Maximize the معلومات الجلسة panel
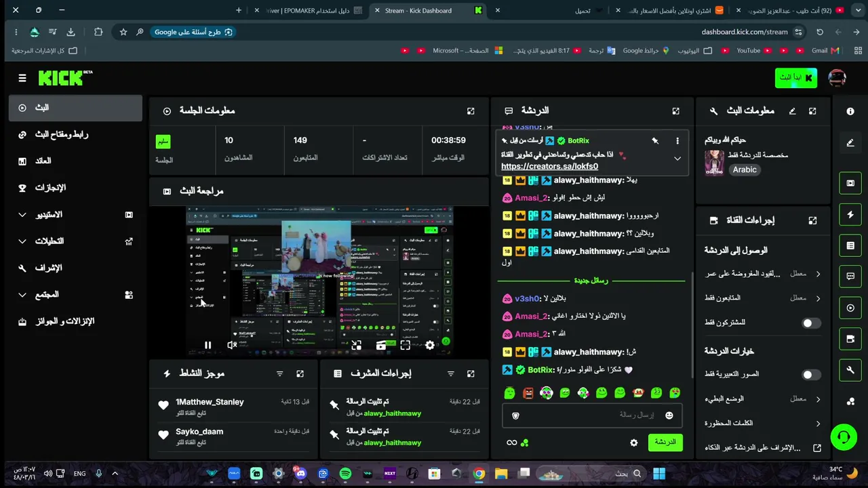The width and height of the screenshot is (868, 488). point(471,111)
